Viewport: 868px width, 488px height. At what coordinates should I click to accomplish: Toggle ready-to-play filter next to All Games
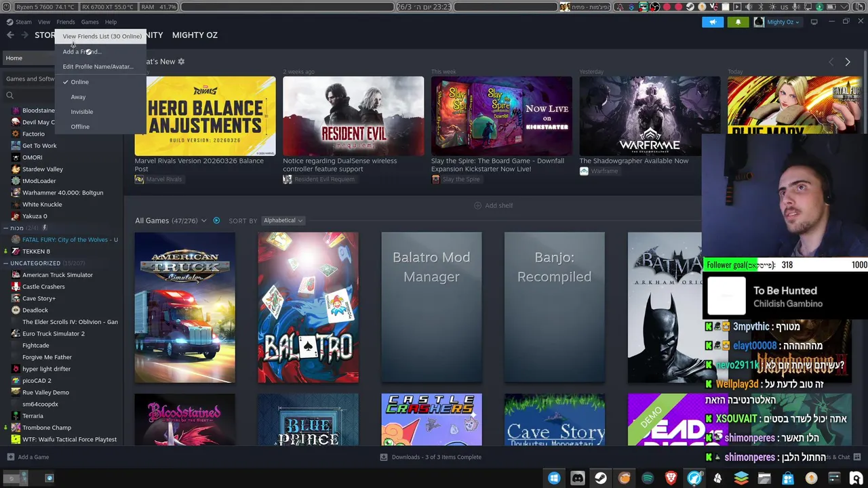click(x=216, y=220)
